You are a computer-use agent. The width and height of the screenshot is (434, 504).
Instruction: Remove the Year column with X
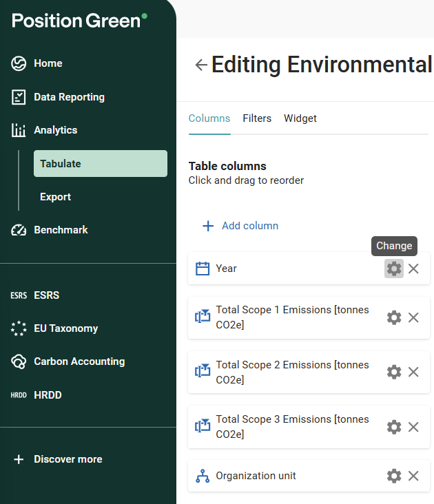click(x=413, y=269)
